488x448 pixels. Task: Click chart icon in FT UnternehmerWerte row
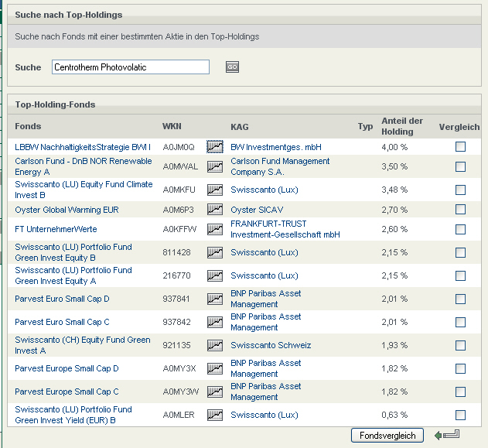tap(214, 230)
